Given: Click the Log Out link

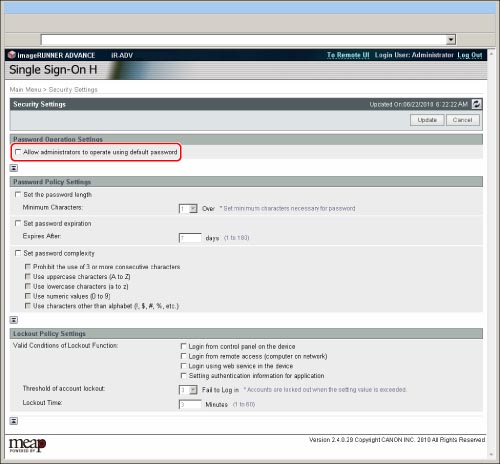Looking at the screenshot, I should [469, 55].
